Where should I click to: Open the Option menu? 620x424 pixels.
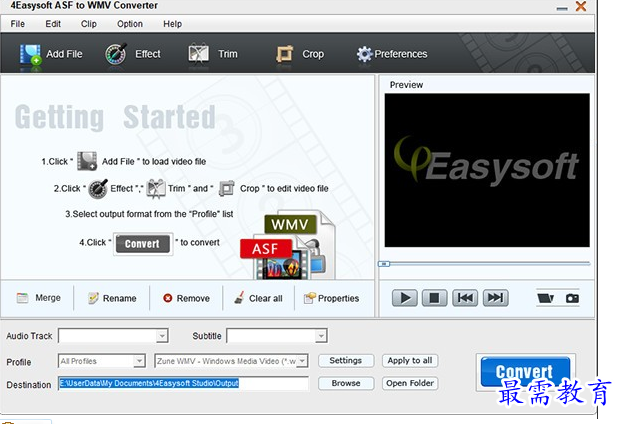pyautogui.click(x=130, y=24)
